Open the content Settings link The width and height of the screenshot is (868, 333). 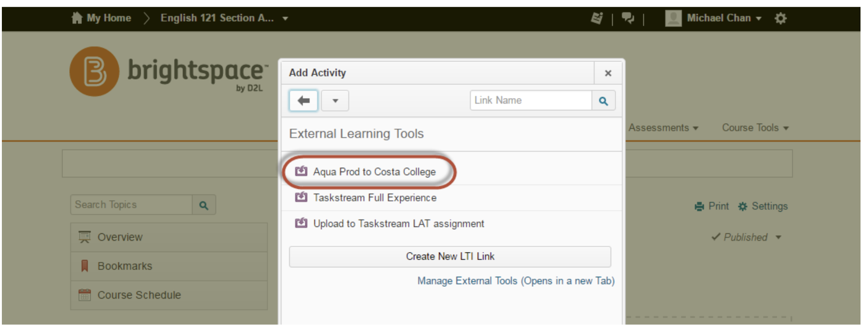(763, 206)
